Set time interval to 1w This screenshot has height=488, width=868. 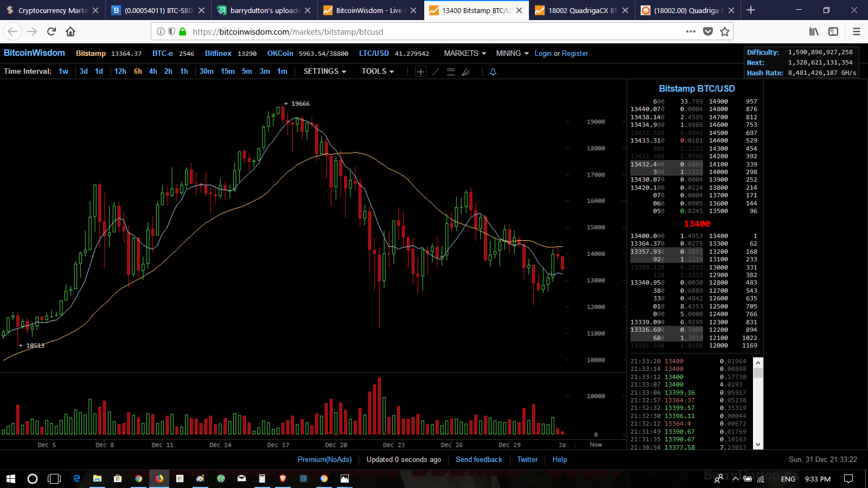[x=63, y=71]
